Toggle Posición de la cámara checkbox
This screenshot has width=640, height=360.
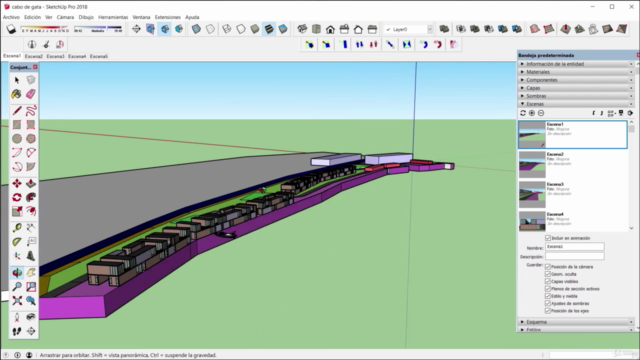click(548, 267)
